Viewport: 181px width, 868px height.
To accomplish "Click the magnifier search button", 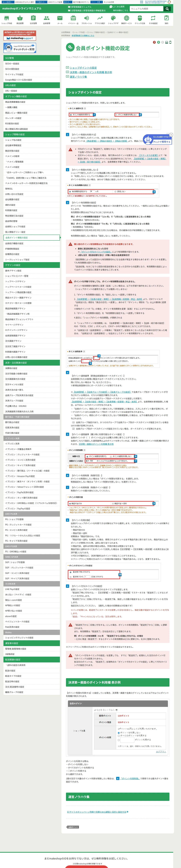I will tap(167, 9).
